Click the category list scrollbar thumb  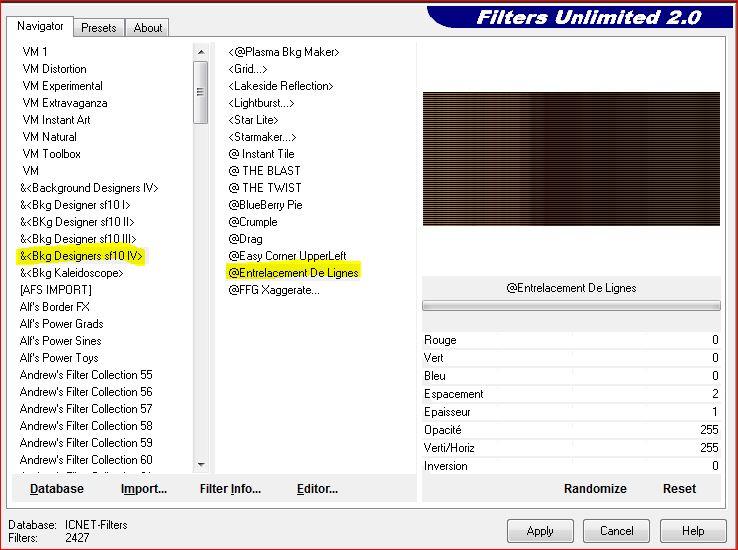click(x=201, y=92)
